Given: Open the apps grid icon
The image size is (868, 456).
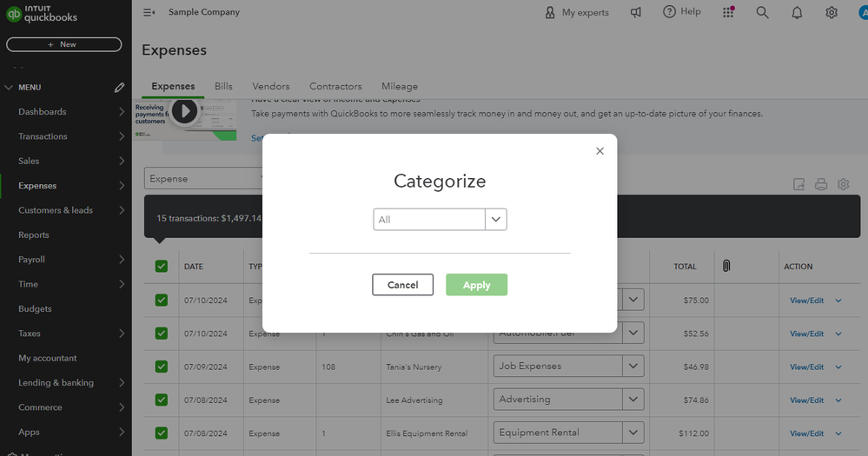Looking at the screenshot, I should coord(728,12).
